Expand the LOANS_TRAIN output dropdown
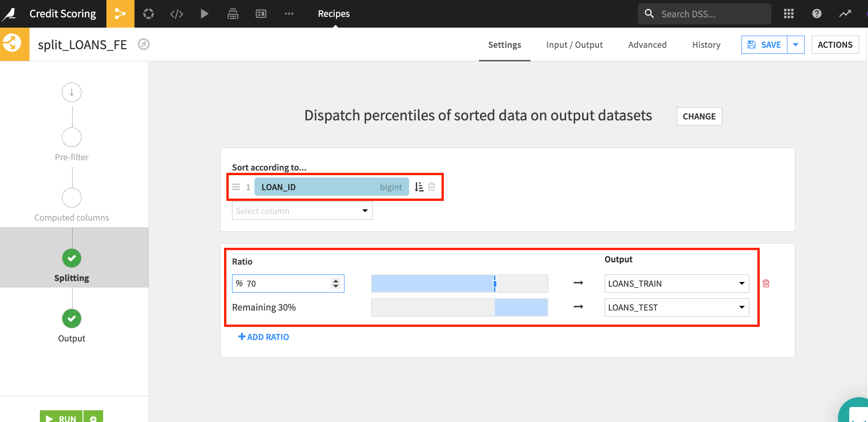868x422 pixels. click(x=676, y=283)
